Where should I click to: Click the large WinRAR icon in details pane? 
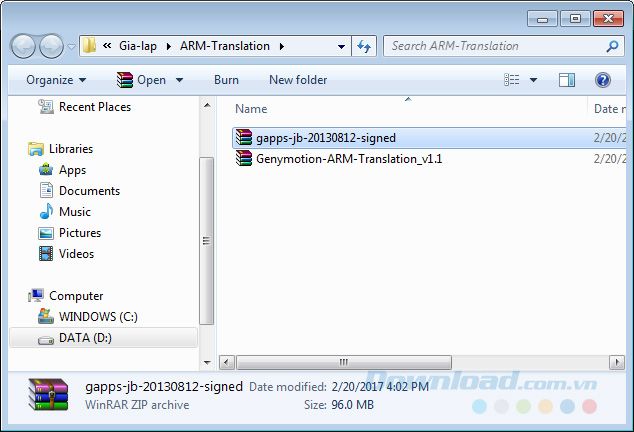tap(48, 395)
